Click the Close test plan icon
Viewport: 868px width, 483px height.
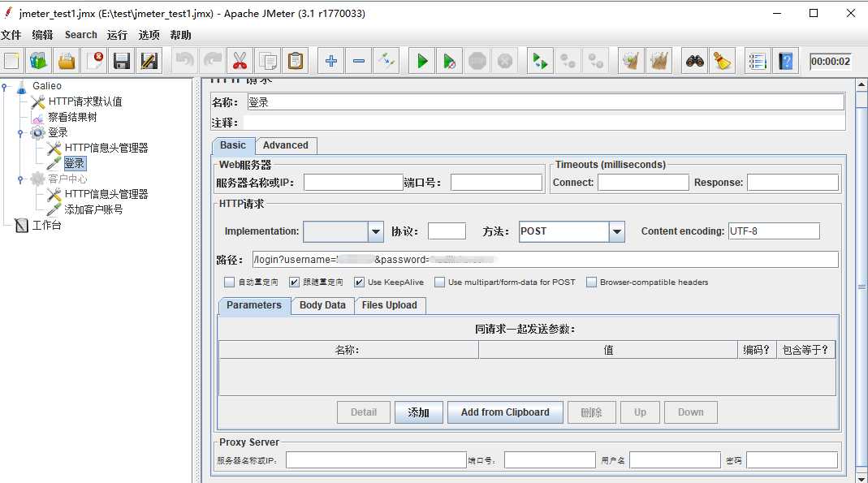pos(95,61)
